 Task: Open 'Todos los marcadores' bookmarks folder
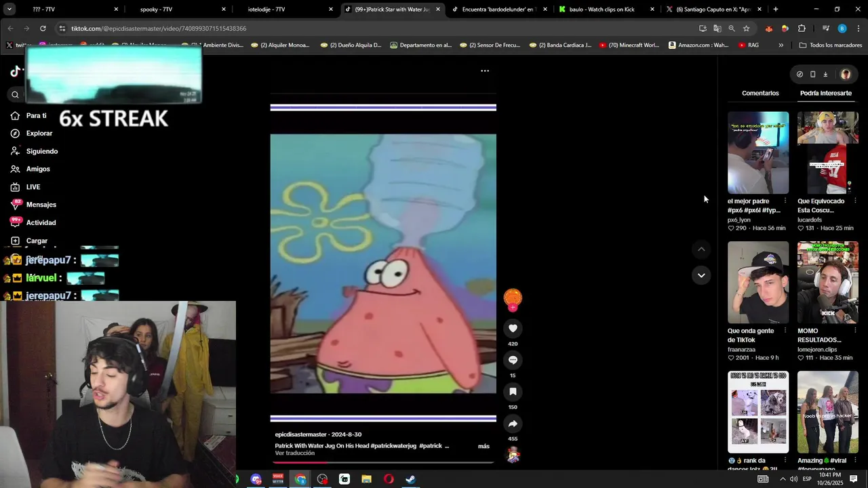[830, 45]
